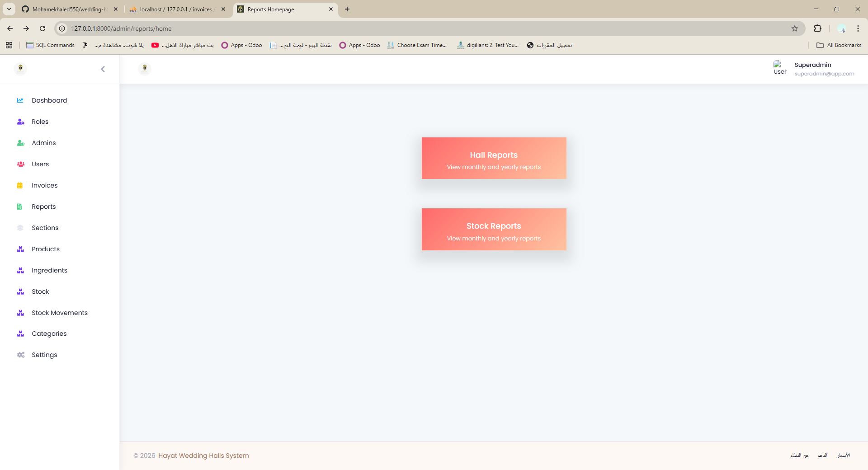Go to Stock Movements in sidebar

pos(59,313)
